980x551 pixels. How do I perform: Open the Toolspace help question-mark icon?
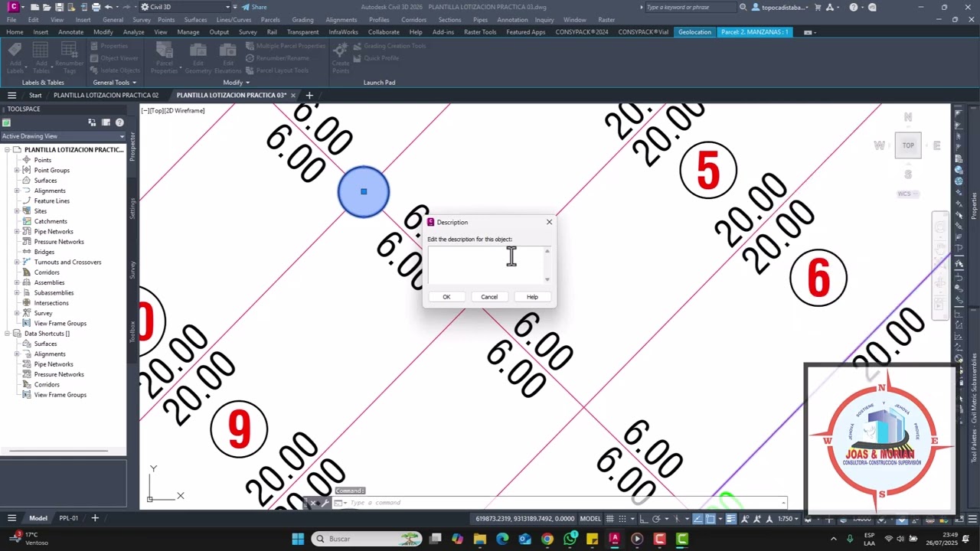tap(119, 122)
